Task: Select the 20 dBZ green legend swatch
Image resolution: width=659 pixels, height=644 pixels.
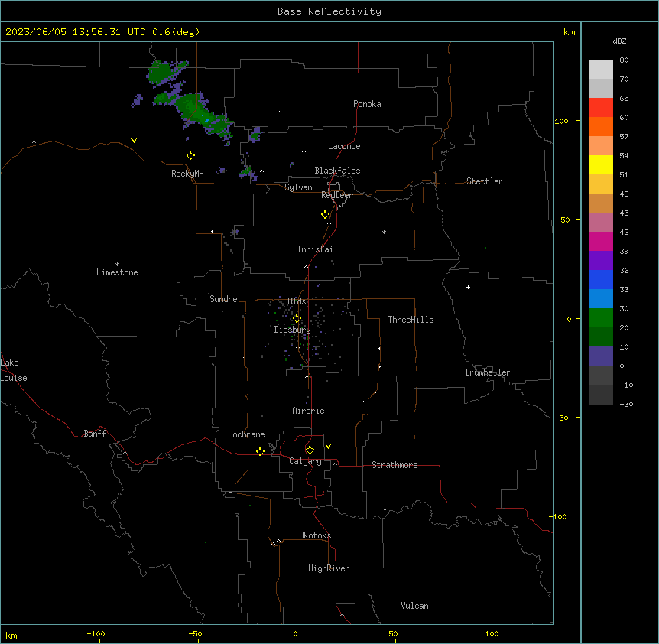Action: [601, 318]
